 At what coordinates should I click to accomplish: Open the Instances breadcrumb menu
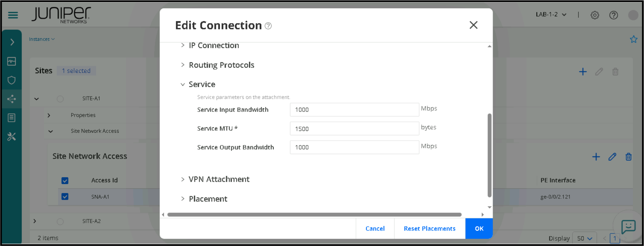tap(42, 39)
